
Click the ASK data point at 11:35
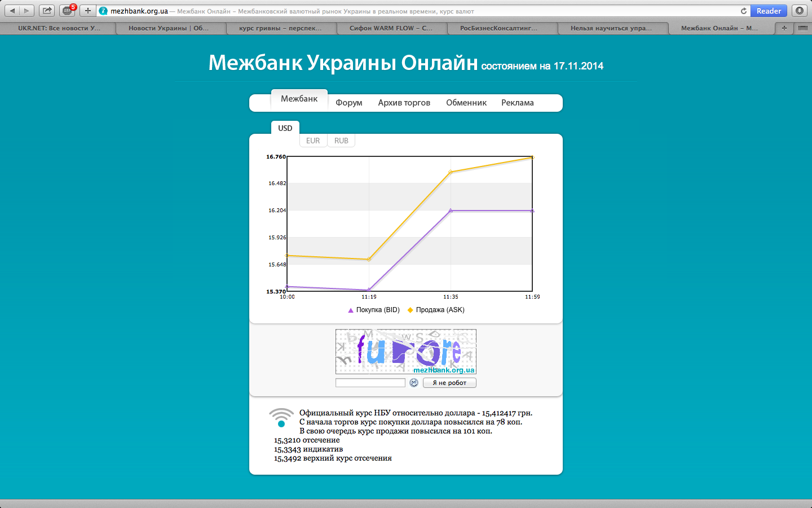pos(451,172)
